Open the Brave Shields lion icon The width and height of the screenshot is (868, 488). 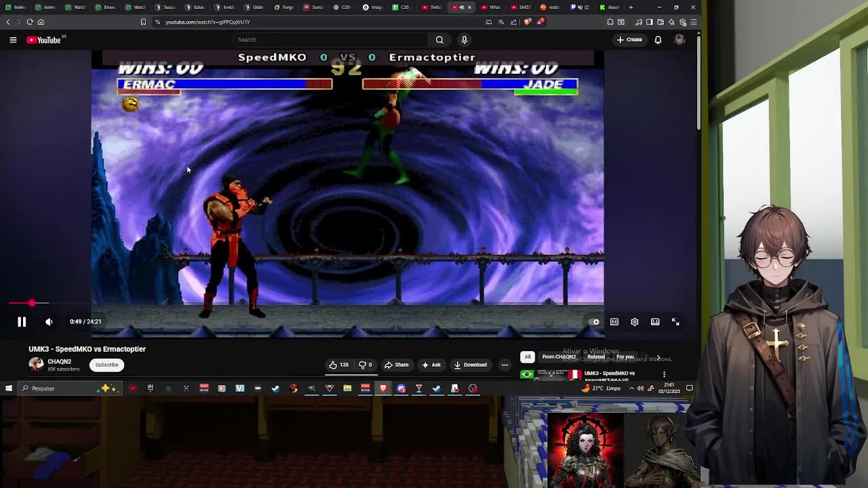528,22
